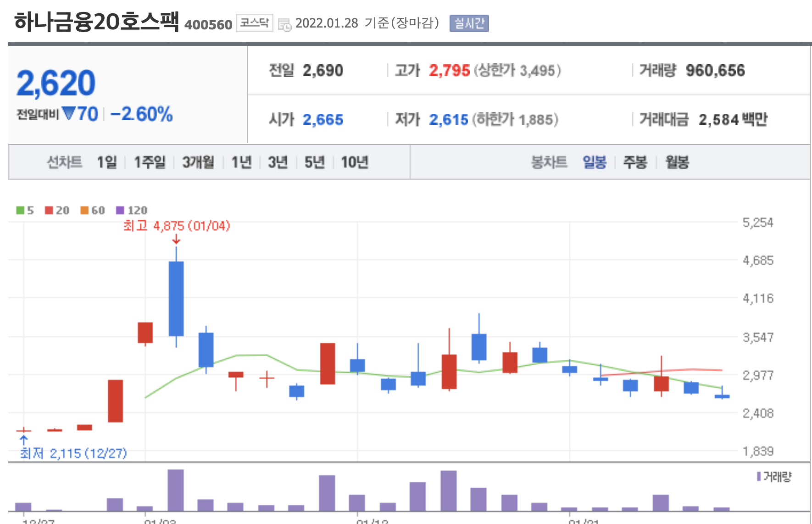Viewport: 812px width, 524px height.
Task: Click the 최고 4,875 (01/04) high label
Action: tap(177, 226)
